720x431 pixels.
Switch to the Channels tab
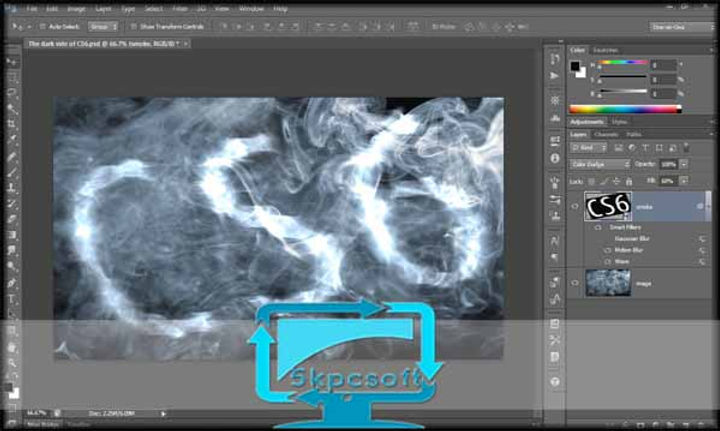click(x=606, y=134)
